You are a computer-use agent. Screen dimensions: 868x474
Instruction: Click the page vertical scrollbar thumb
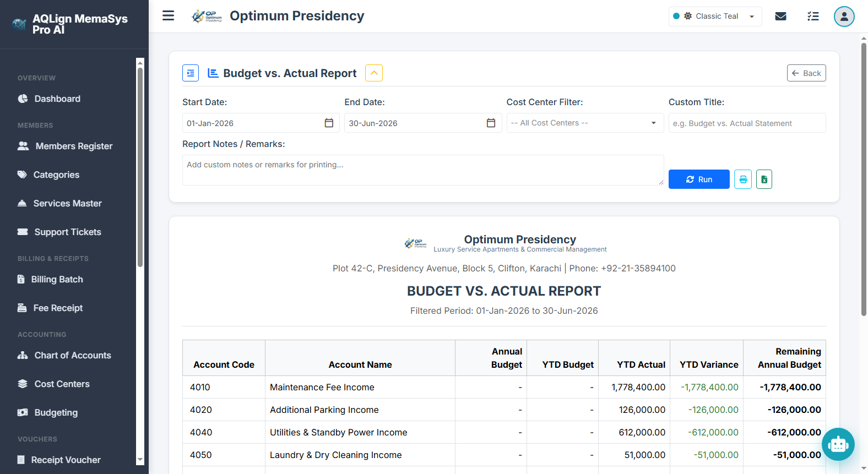pyautogui.click(x=864, y=179)
